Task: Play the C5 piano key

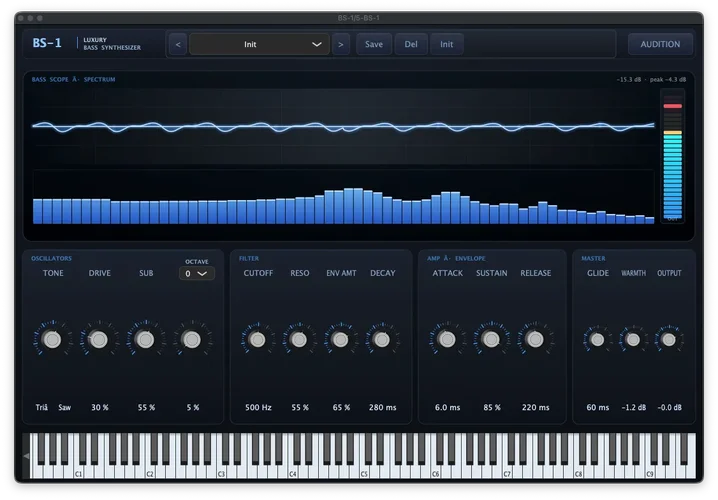Action: tap(364, 470)
